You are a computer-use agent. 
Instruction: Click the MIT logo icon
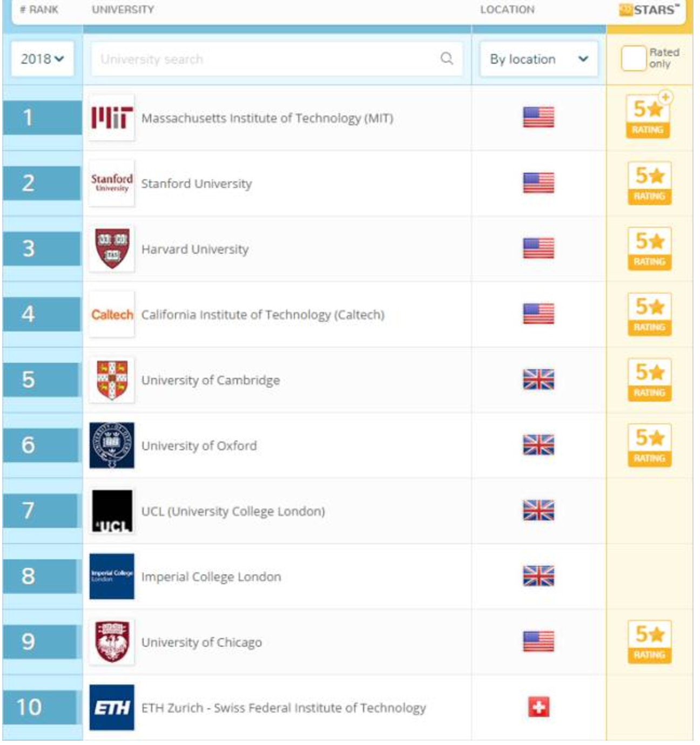tap(112, 118)
